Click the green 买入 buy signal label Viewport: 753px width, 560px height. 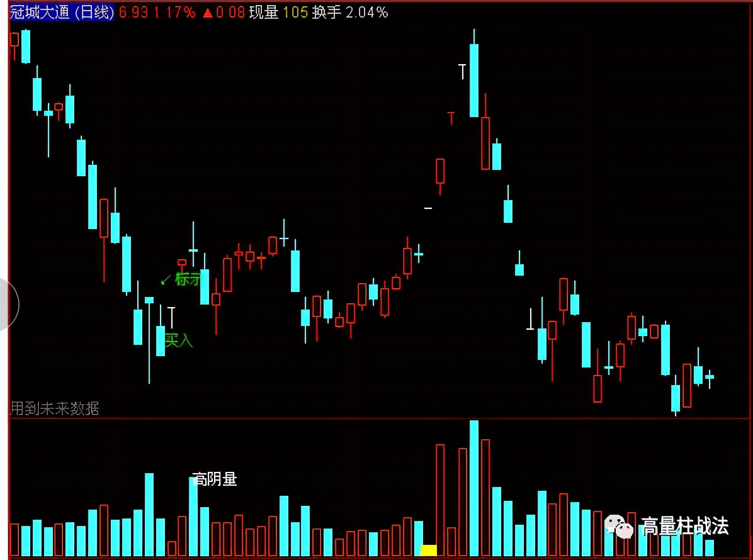tap(179, 340)
